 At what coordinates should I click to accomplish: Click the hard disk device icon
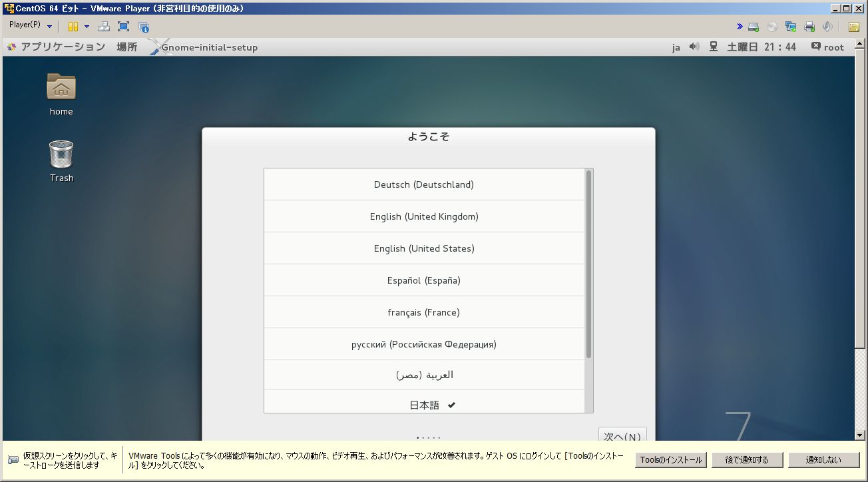click(754, 27)
